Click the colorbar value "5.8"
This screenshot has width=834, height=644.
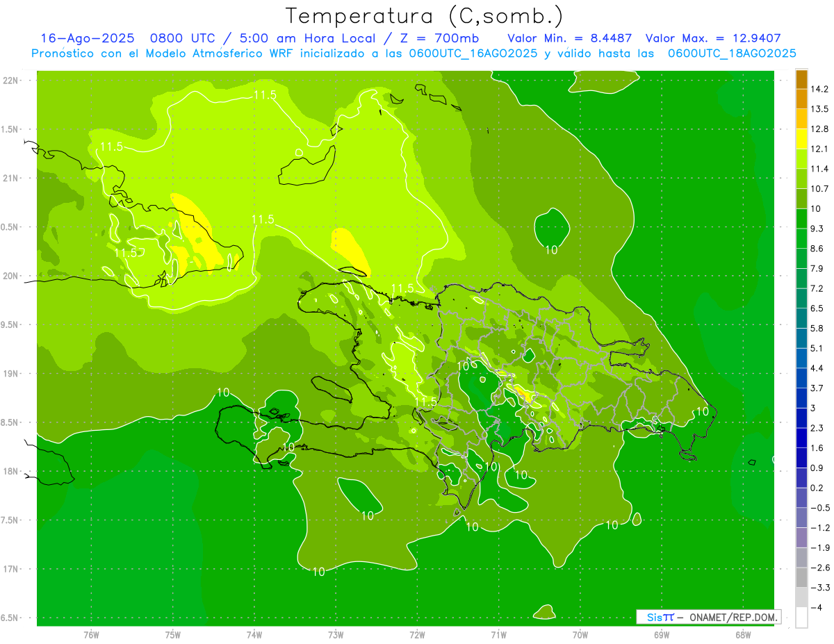pyautogui.click(x=817, y=329)
